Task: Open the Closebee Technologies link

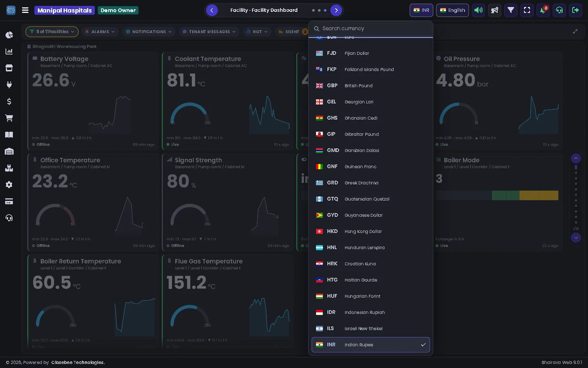Action: click(78, 362)
